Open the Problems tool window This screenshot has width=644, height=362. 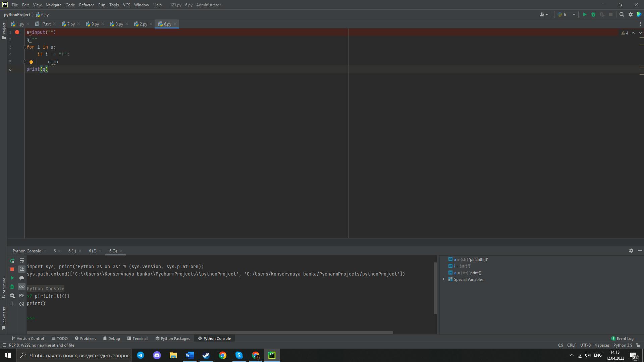click(85, 338)
